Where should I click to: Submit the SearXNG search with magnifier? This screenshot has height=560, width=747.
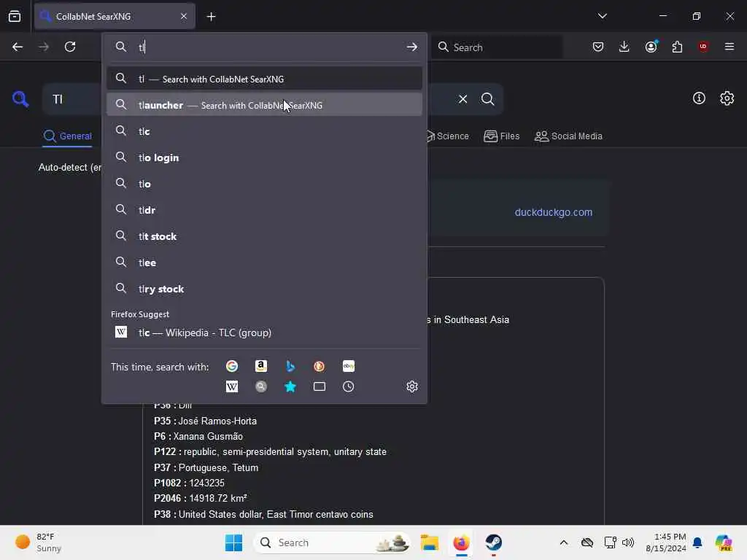487,99
